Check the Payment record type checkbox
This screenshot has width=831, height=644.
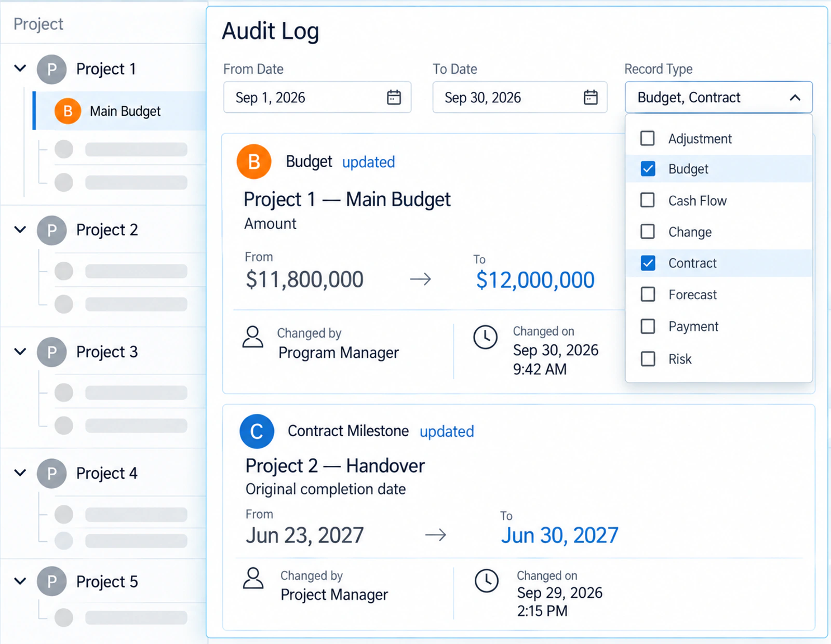[x=648, y=326]
